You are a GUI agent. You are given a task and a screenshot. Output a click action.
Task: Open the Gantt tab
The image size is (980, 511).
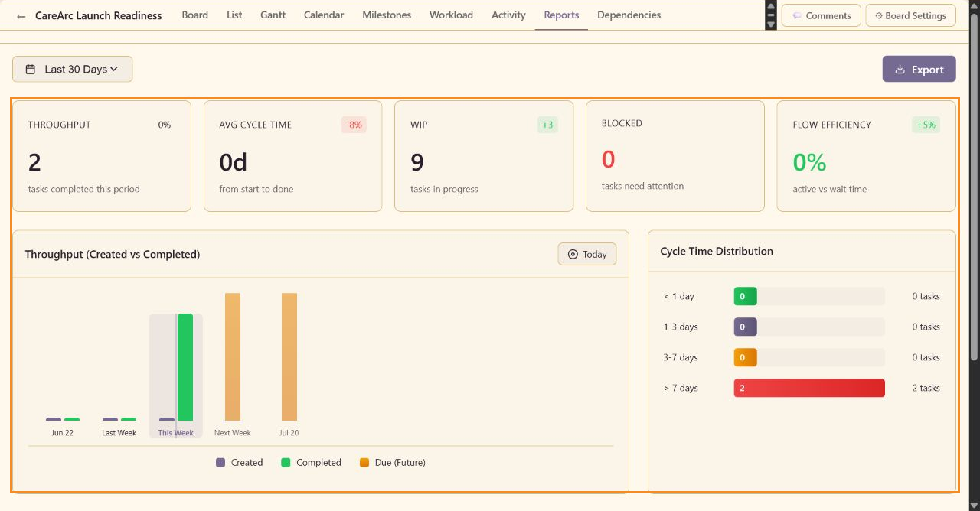pyautogui.click(x=273, y=15)
